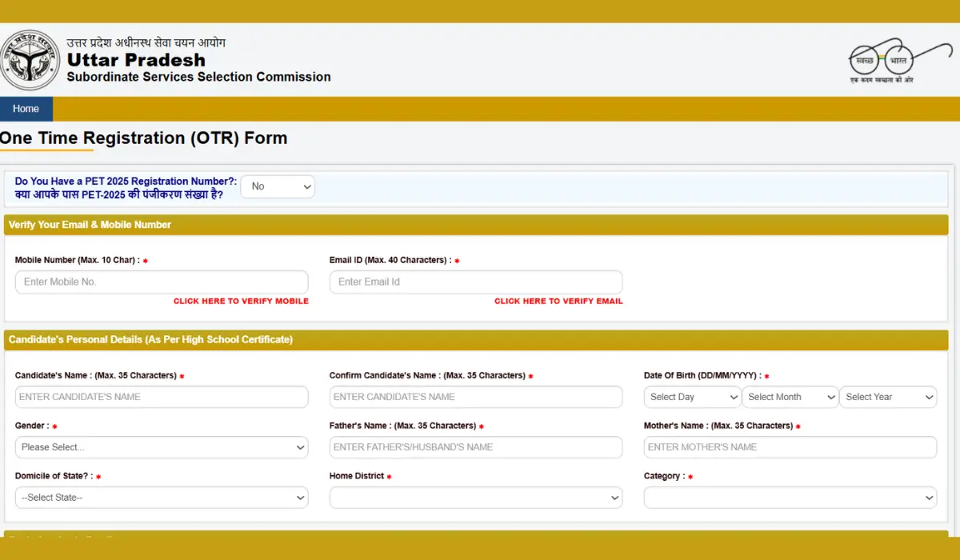This screenshot has height=560, width=960.
Task: Click the 'Gender :' field label
Action: [32, 426]
